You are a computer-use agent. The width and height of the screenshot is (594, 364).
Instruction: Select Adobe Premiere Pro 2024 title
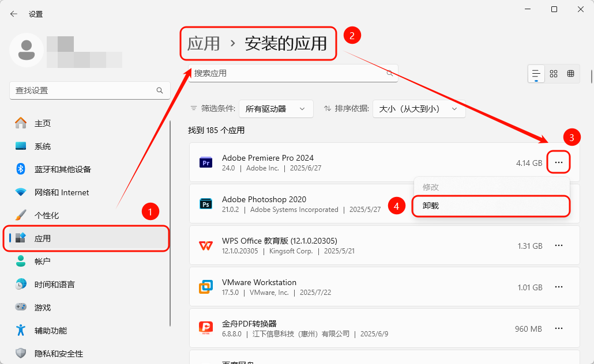[x=268, y=158]
